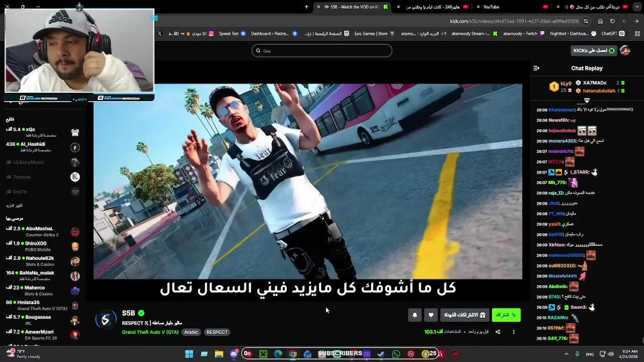Open a new browser tab
The height and width of the screenshot is (362, 644).
pyautogui.click(x=306, y=7)
